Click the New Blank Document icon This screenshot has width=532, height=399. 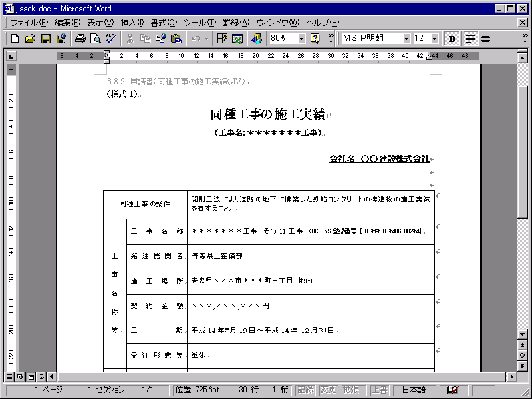point(15,39)
